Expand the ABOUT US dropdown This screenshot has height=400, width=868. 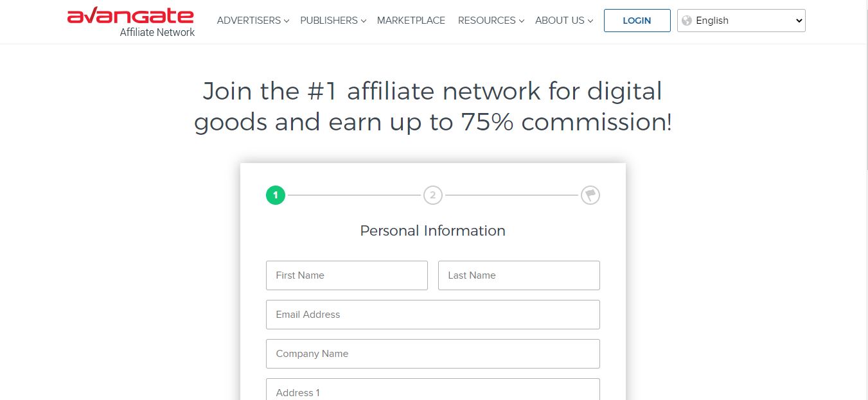pos(590,21)
